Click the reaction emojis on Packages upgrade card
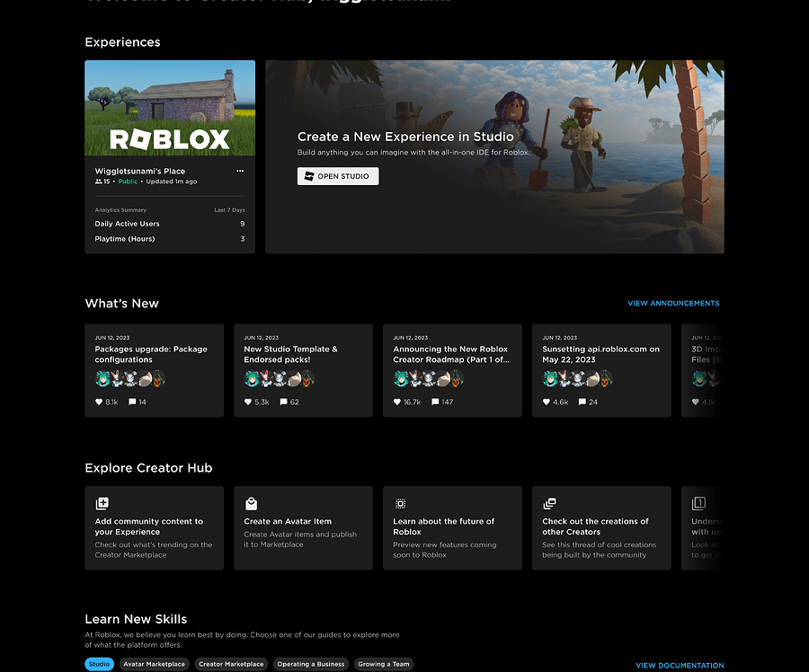 coord(129,378)
